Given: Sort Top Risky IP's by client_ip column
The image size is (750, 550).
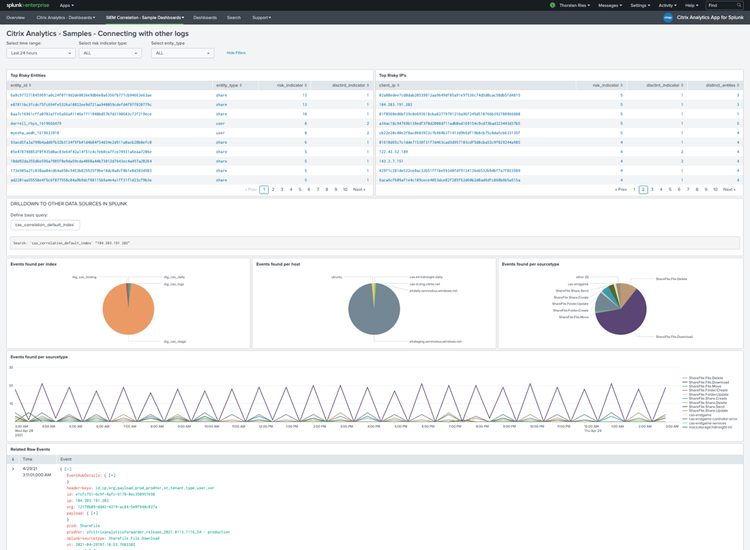Looking at the screenshot, I should [389, 85].
